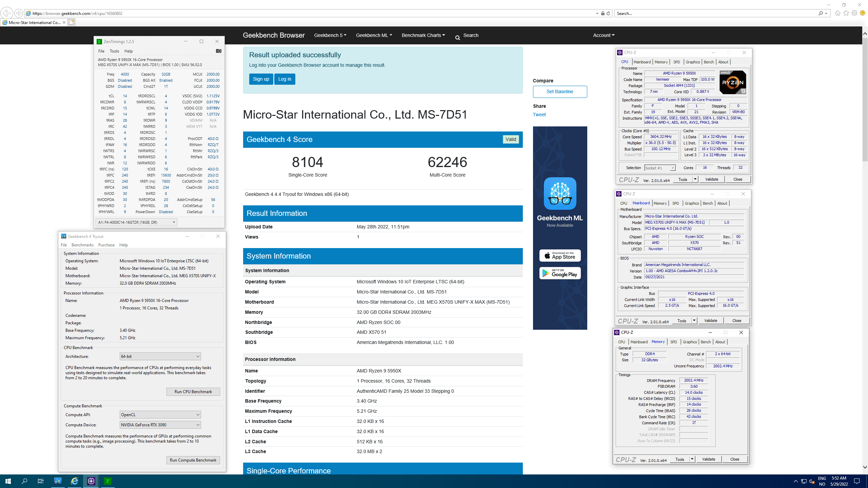Click the Geekbench taskbar icon

click(x=58, y=481)
